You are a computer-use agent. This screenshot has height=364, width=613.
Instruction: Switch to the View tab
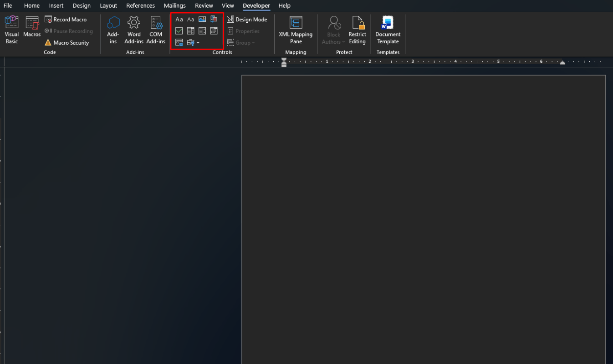tap(228, 5)
